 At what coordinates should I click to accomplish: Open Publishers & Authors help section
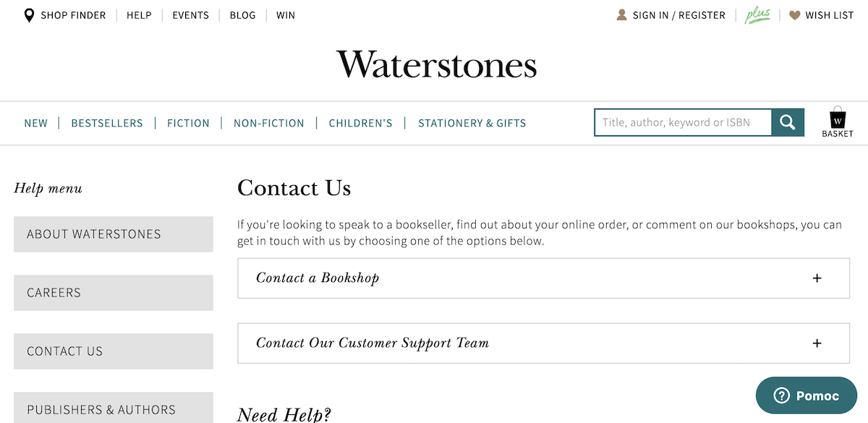114,408
